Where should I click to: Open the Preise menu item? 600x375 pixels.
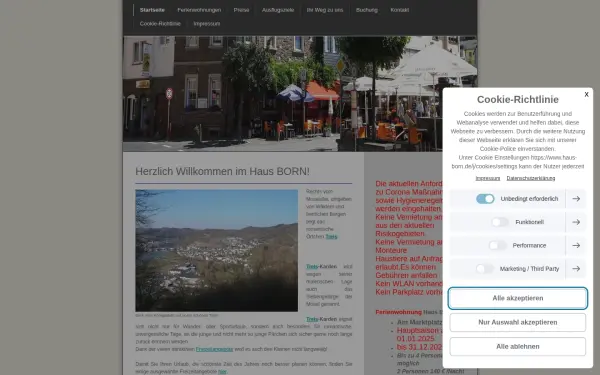pos(241,10)
